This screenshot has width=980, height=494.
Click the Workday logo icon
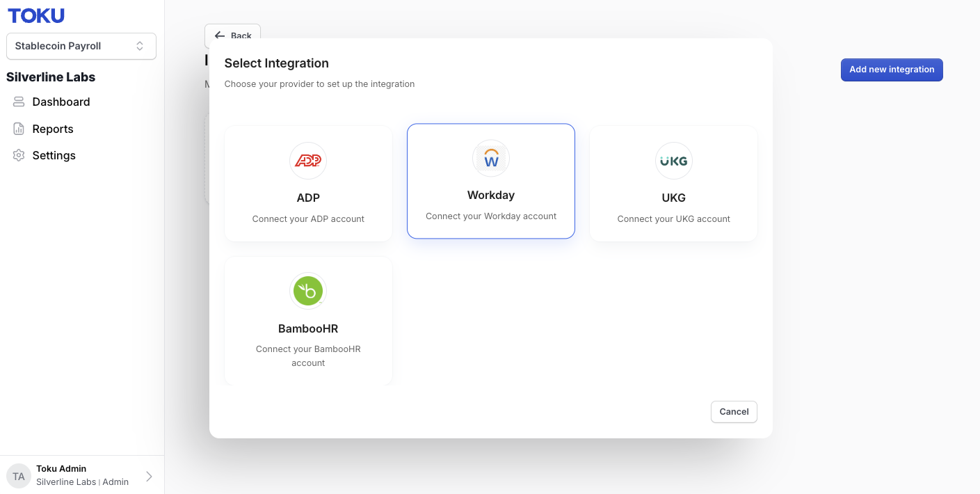click(x=491, y=159)
